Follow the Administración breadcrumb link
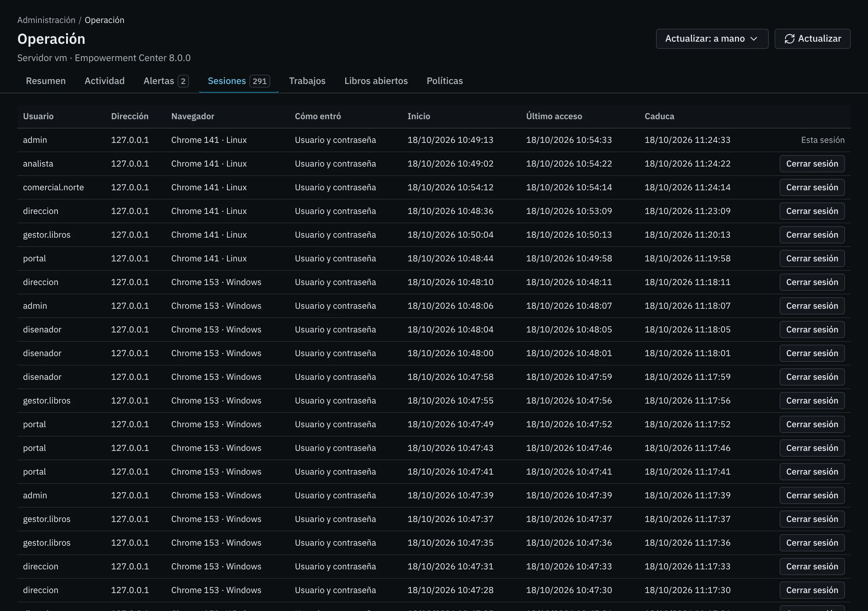 [x=46, y=20]
